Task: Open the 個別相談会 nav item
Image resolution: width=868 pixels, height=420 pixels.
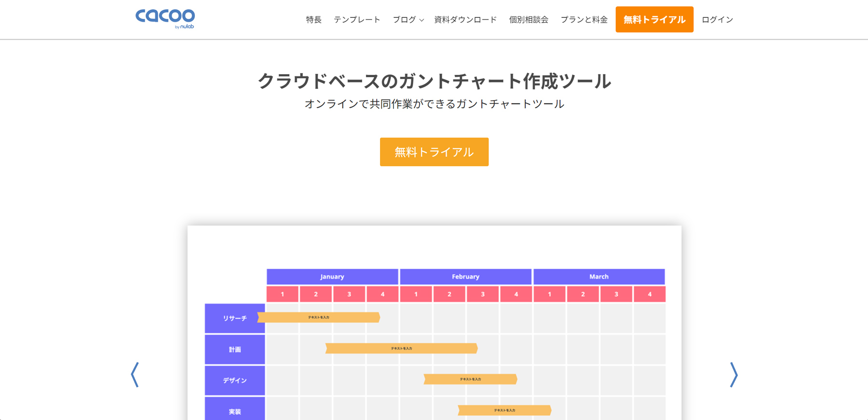Action: coord(529,20)
